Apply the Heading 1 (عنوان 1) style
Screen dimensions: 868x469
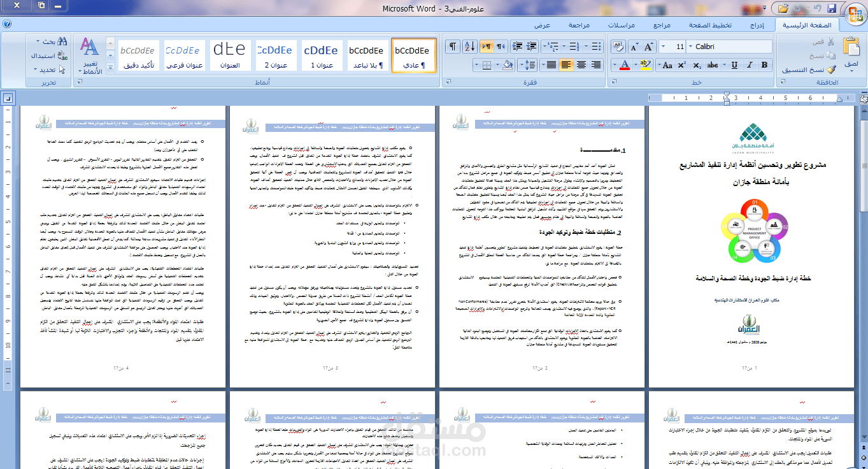coord(322,55)
